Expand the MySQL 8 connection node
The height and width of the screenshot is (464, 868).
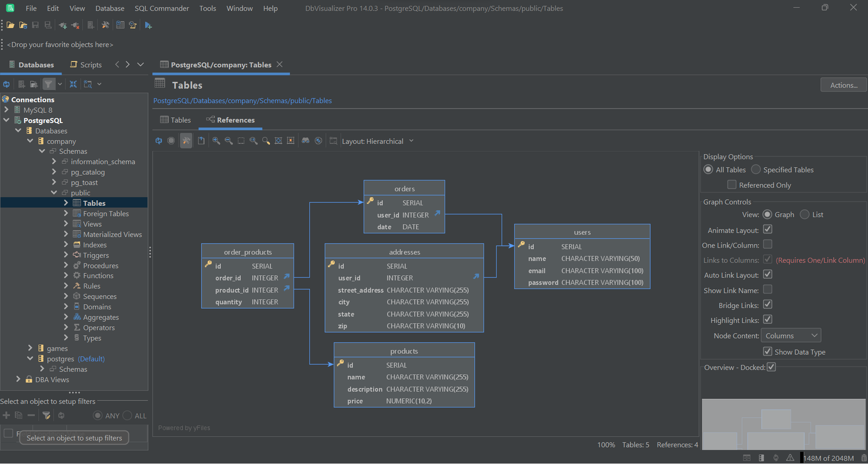(7, 110)
